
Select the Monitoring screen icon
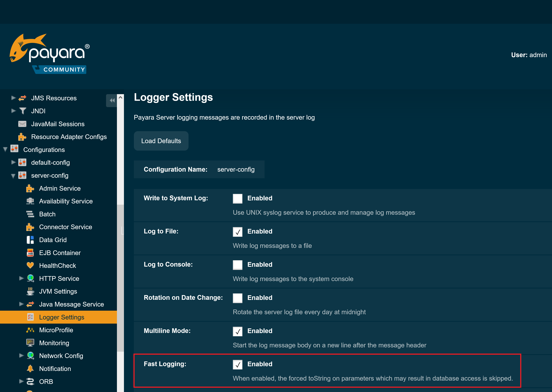[30, 343]
